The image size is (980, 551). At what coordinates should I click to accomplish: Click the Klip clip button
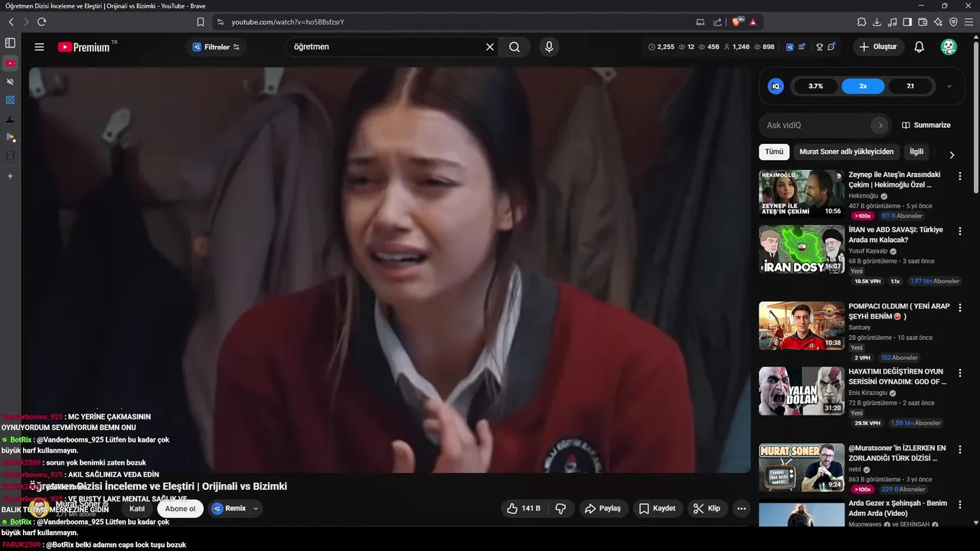[707, 508]
